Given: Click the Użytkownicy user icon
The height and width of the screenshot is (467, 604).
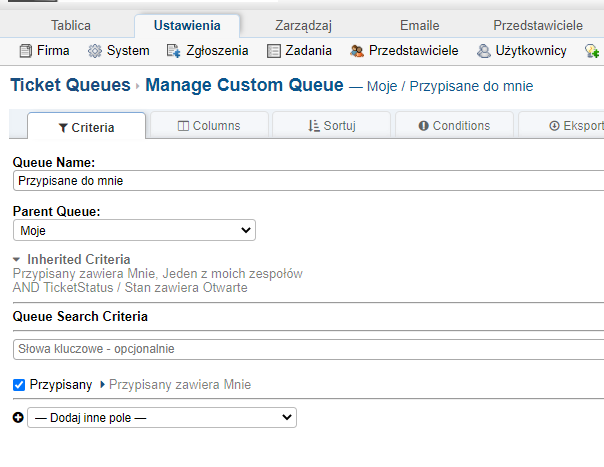Looking at the screenshot, I should (484, 51).
